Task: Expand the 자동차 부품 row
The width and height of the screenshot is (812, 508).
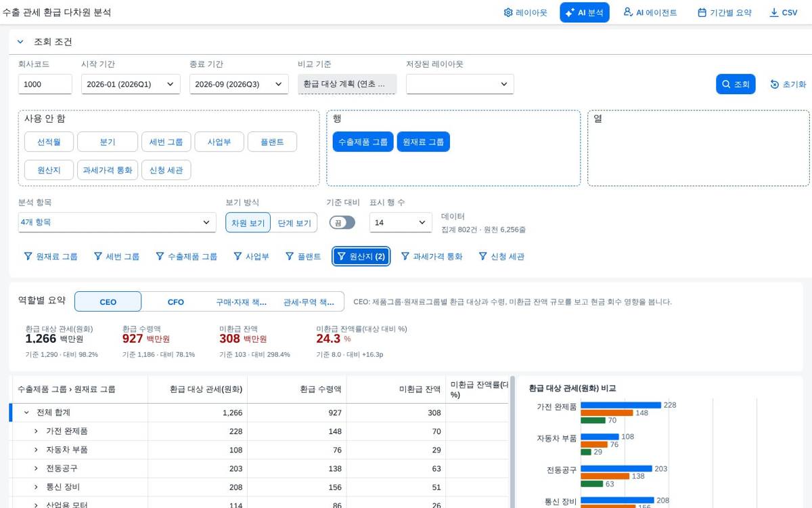Action: pos(36,450)
